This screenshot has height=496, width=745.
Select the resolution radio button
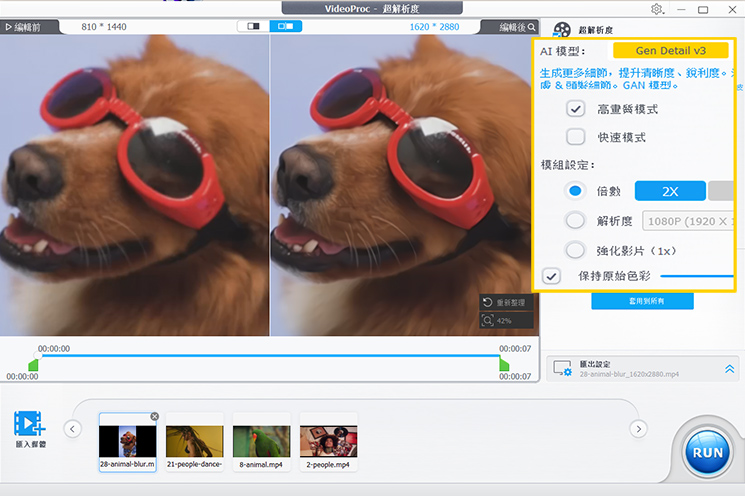click(575, 220)
